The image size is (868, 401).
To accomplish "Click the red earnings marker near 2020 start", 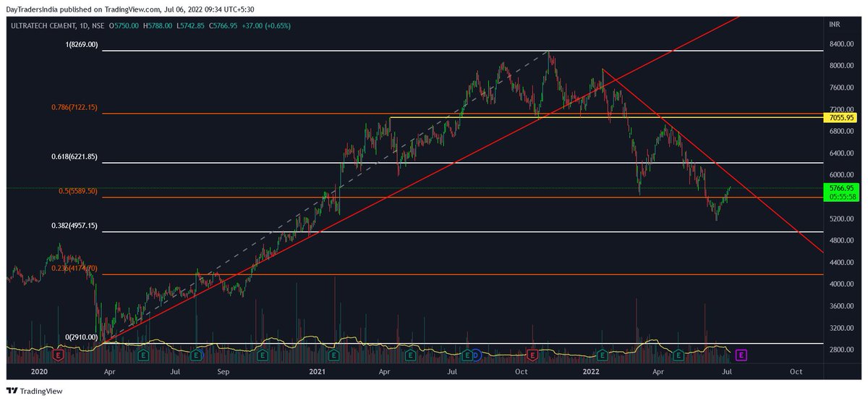I will [x=58, y=355].
